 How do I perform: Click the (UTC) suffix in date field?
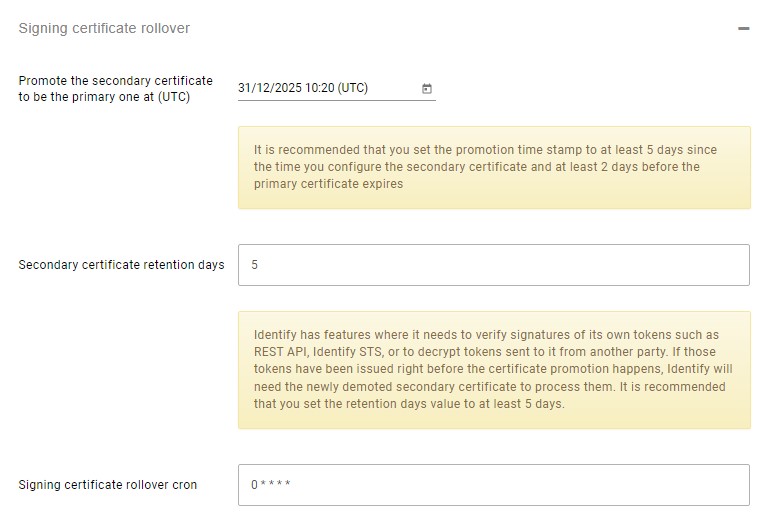click(x=353, y=88)
